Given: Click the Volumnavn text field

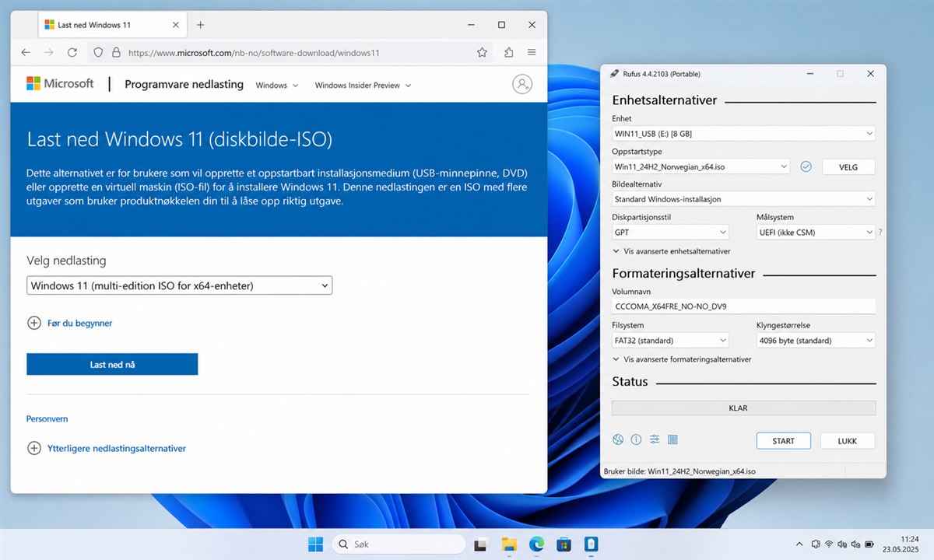Looking at the screenshot, I should (x=743, y=306).
